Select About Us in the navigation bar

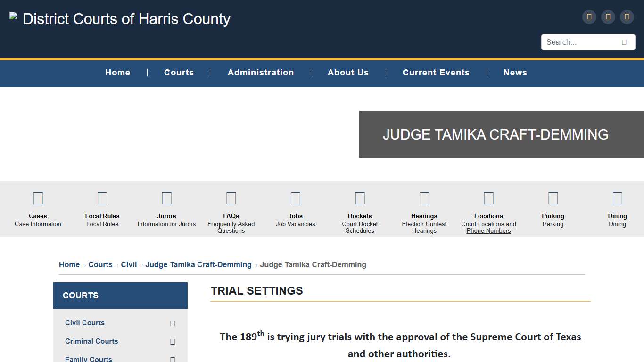pyautogui.click(x=348, y=73)
